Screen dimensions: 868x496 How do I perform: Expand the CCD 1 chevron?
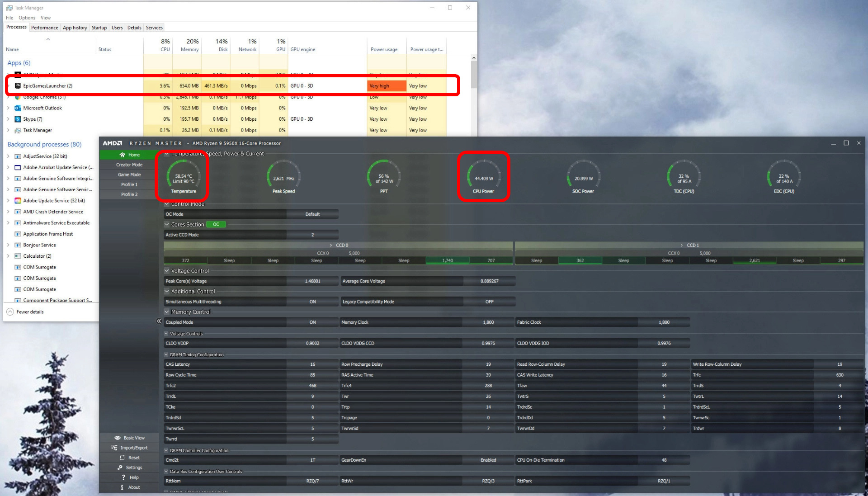click(x=682, y=245)
